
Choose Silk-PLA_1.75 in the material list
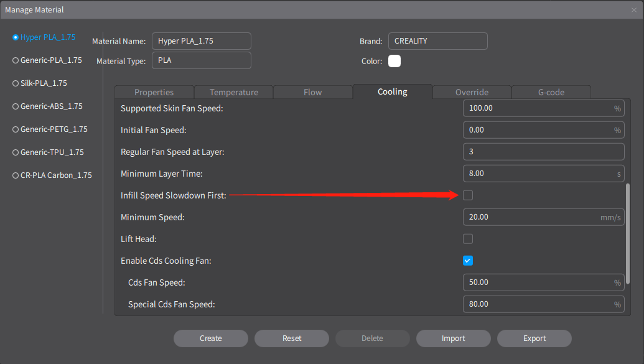(40, 83)
